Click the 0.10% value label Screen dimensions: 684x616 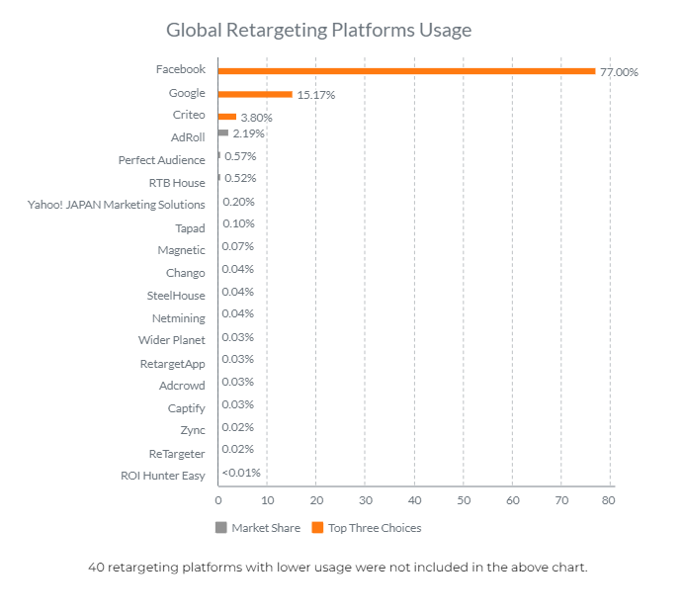pos(238,223)
